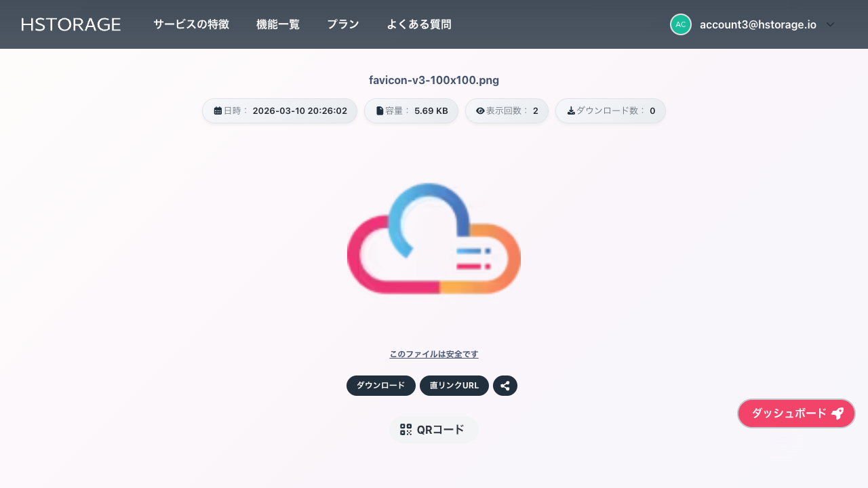Screen dimensions: 868x488
Task: Click the calendar icon in the 日時 badge
Action: [218, 110]
